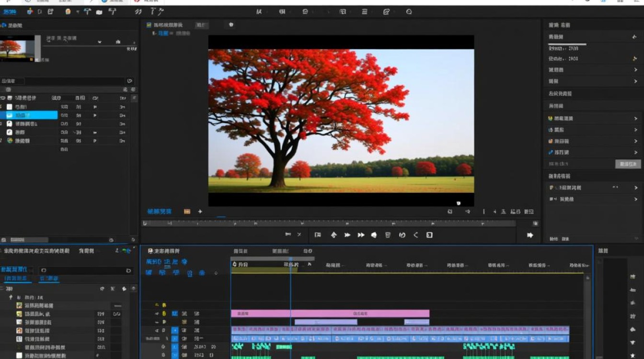Click the white icon right of preview panel title
Viewport: 644px width, 359px height.
tap(231, 24)
